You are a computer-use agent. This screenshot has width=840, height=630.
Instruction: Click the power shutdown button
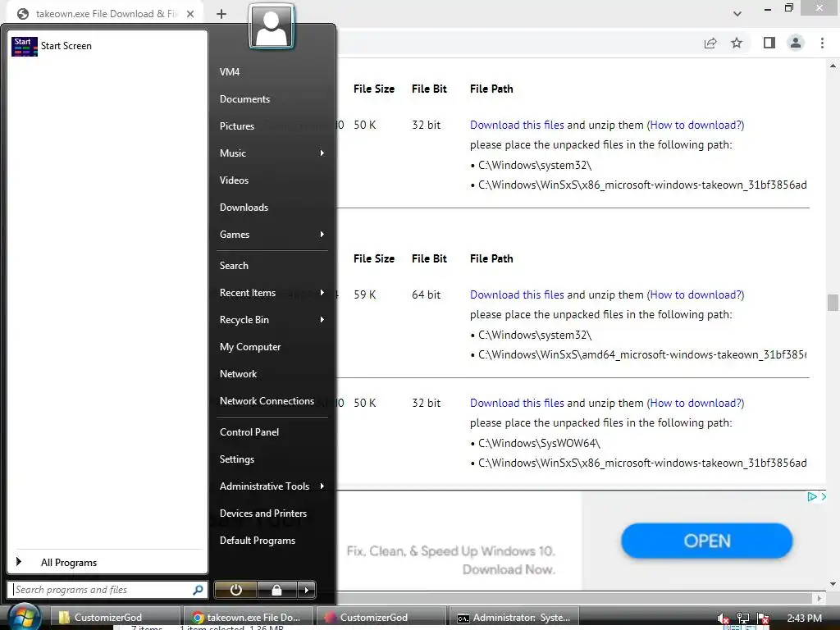pyautogui.click(x=235, y=590)
